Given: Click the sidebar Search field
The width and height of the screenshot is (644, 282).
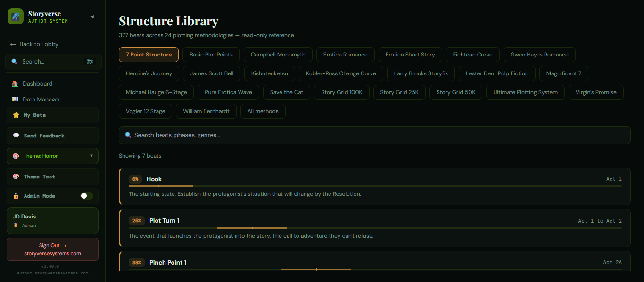Looking at the screenshot, I should (x=53, y=62).
